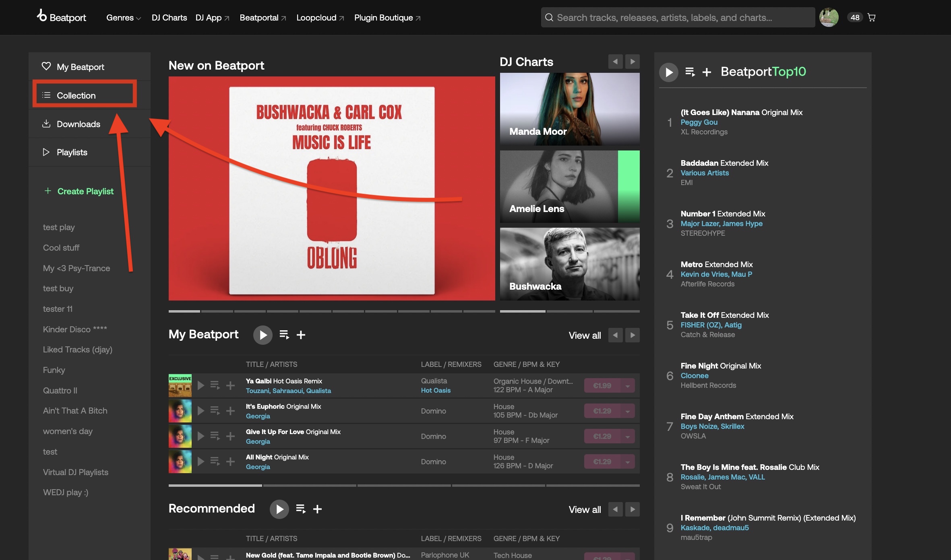Screen dimensions: 951x560
Task: Open format dropdown for Ya Galbi price
Action: click(628, 385)
